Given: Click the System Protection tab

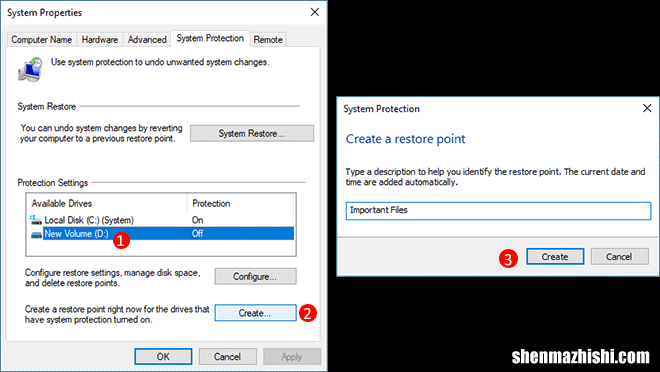Looking at the screenshot, I should pyautogui.click(x=210, y=38).
